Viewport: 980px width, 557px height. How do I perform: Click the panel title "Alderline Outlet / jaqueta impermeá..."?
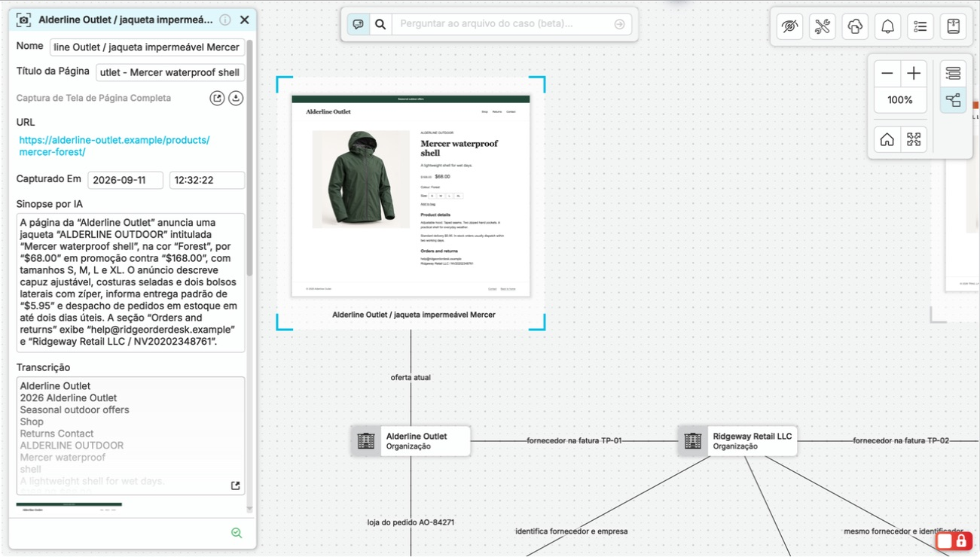click(x=126, y=20)
